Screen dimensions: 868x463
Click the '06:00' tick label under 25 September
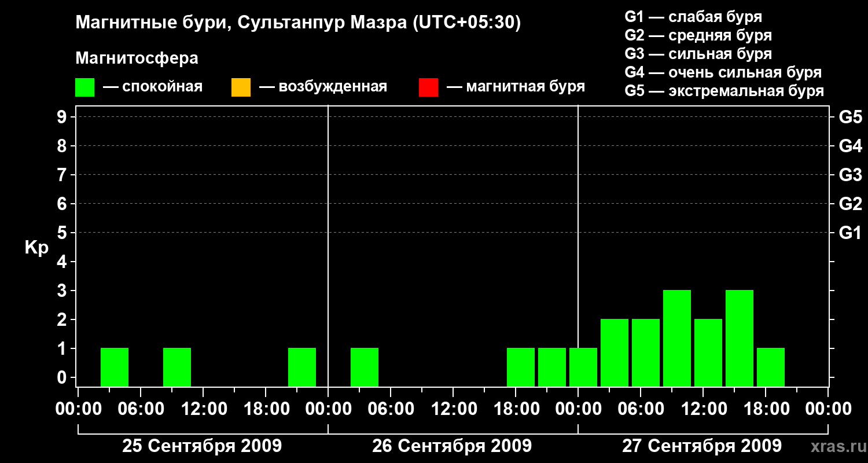[141, 409]
